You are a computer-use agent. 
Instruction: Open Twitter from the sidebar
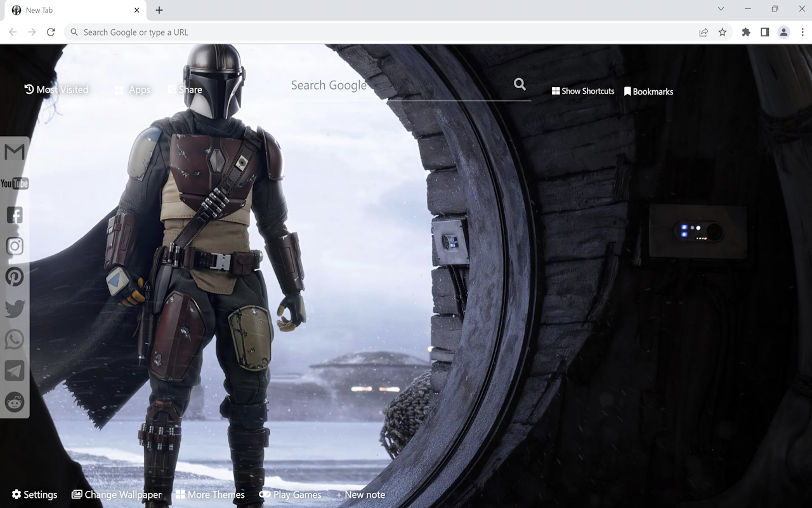pos(15,308)
